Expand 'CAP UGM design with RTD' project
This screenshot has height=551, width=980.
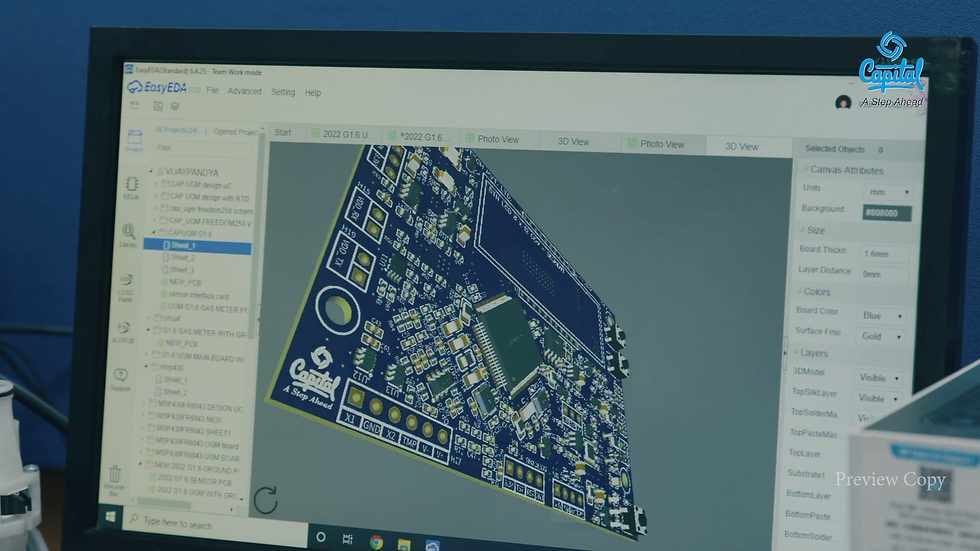point(156,196)
